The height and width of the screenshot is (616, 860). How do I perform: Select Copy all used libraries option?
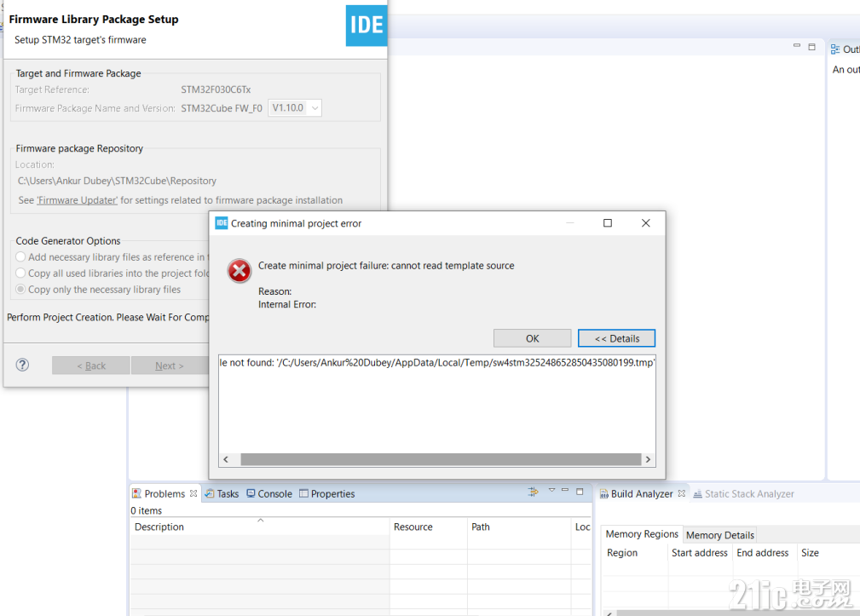tap(20, 273)
